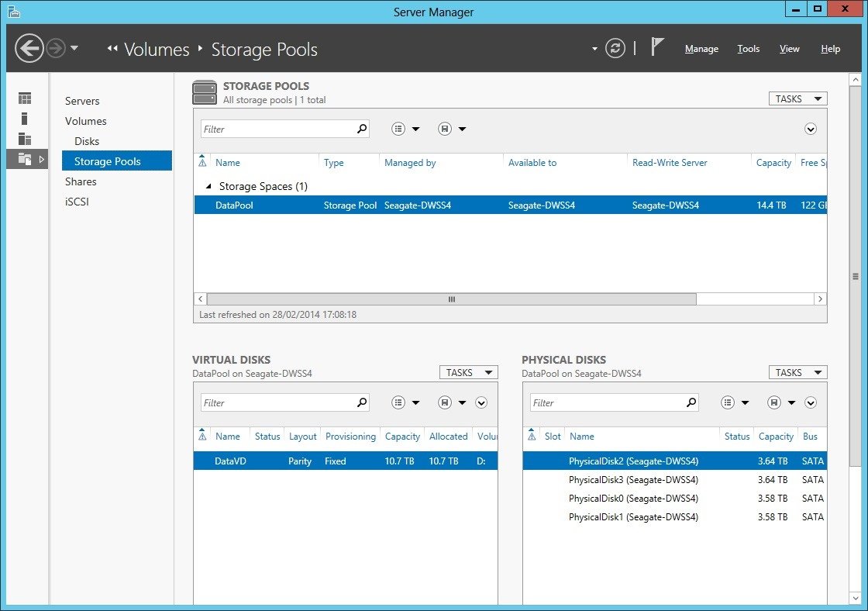Open Virtual Disks TASKS dropdown
868x611 pixels.
pyautogui.click(x=468, y=372)
